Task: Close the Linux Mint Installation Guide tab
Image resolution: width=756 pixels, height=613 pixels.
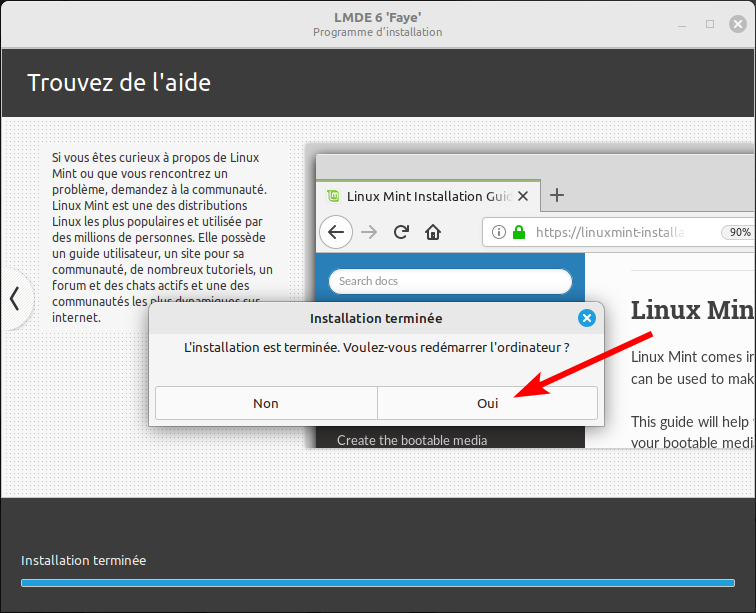Action: pyautogui.click(x=523, y=196)
